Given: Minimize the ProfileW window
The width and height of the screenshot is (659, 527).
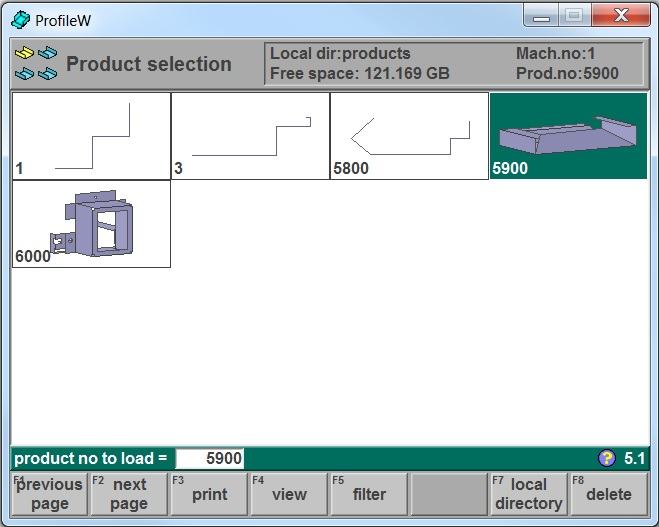Looking at the screenshot, I should point(541,16).
